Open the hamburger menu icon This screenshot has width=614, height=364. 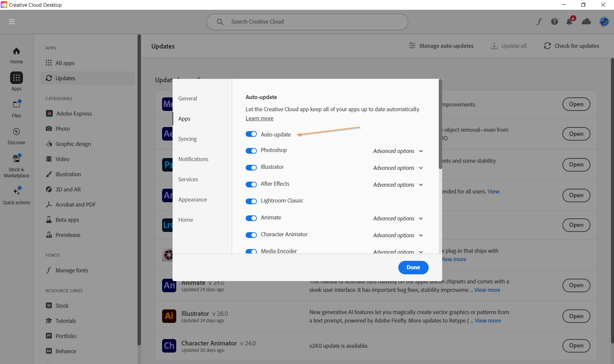coord(12,22)
